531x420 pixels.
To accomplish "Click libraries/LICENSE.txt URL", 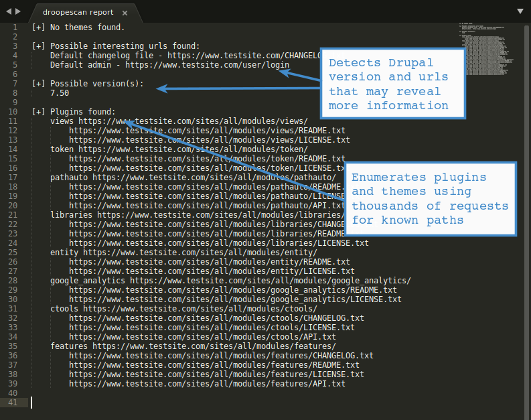I will click(x=219, y=243).
